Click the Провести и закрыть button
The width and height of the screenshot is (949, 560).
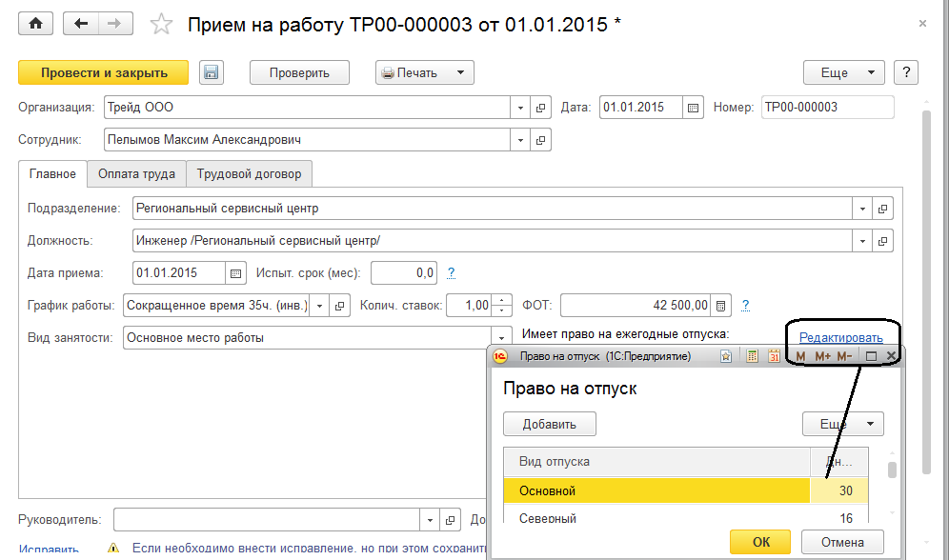[x=104, y=72]
